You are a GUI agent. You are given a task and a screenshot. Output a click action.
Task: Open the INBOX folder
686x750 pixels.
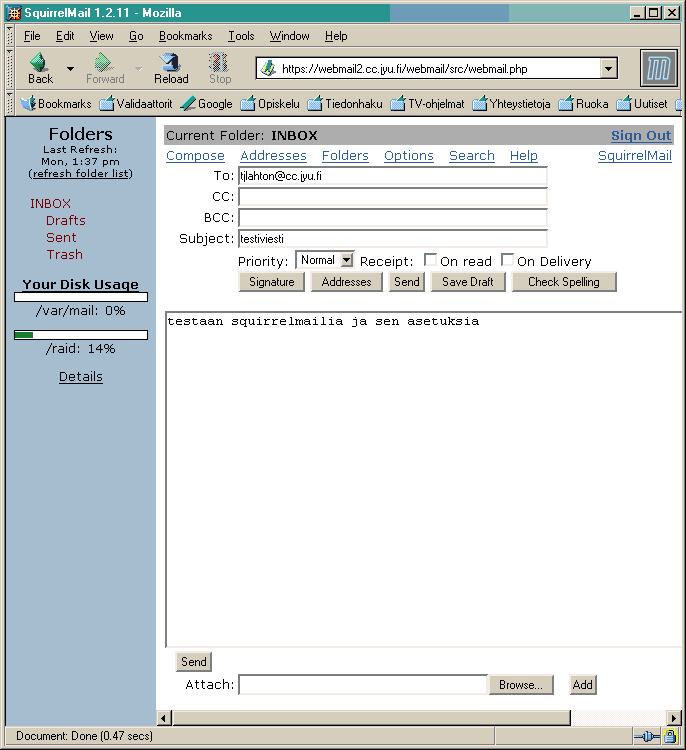[50, 203]
